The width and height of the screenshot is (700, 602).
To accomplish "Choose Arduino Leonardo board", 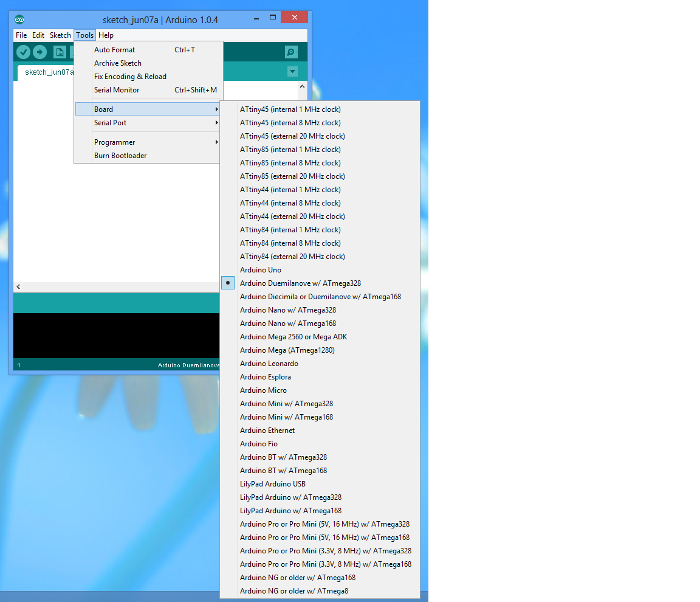I will pos(320,364).
